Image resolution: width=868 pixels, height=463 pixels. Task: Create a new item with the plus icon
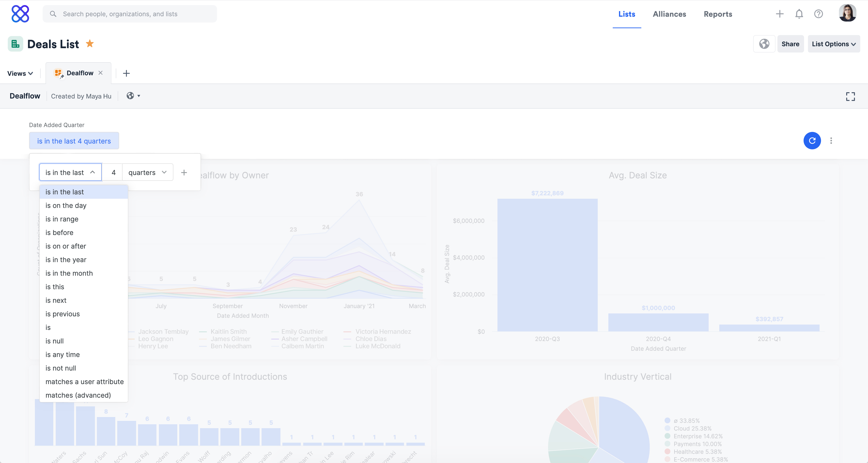click(780, 14)
